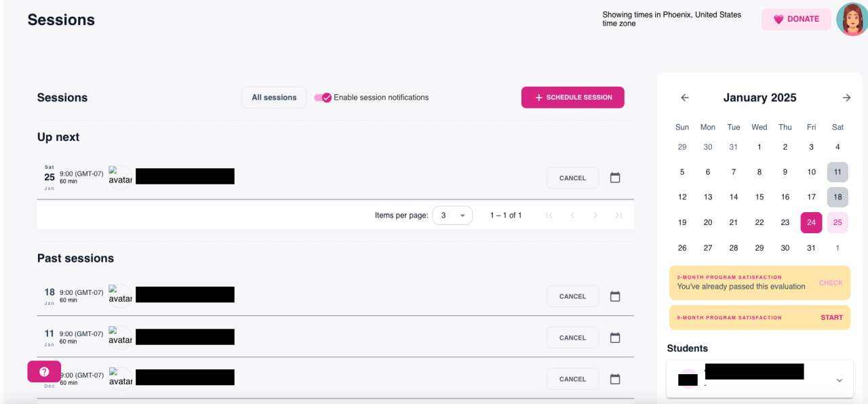Image resolution: width=868 pixels, height=404 pixels.
Task: Open the All sessions filter
Action: tap(274, 98)
